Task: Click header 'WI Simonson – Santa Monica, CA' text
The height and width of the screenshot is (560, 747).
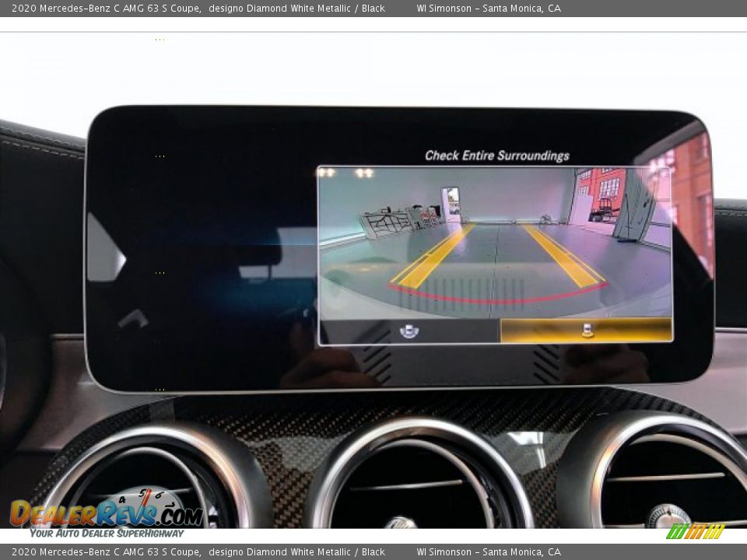Action: pos(488,9)
